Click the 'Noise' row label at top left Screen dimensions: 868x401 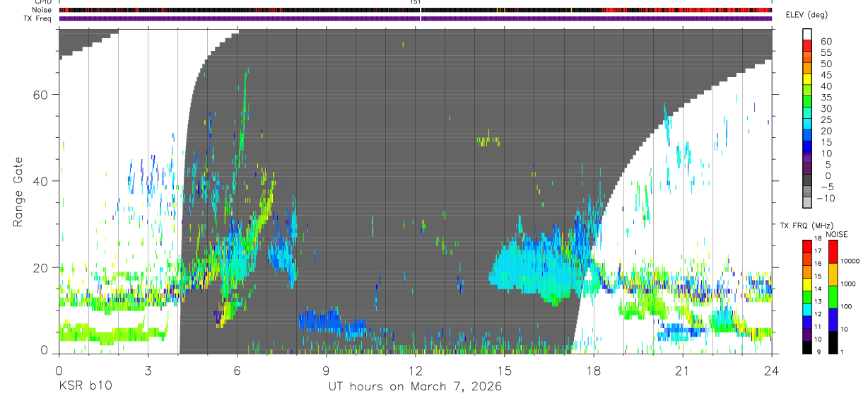coord(43,10)
